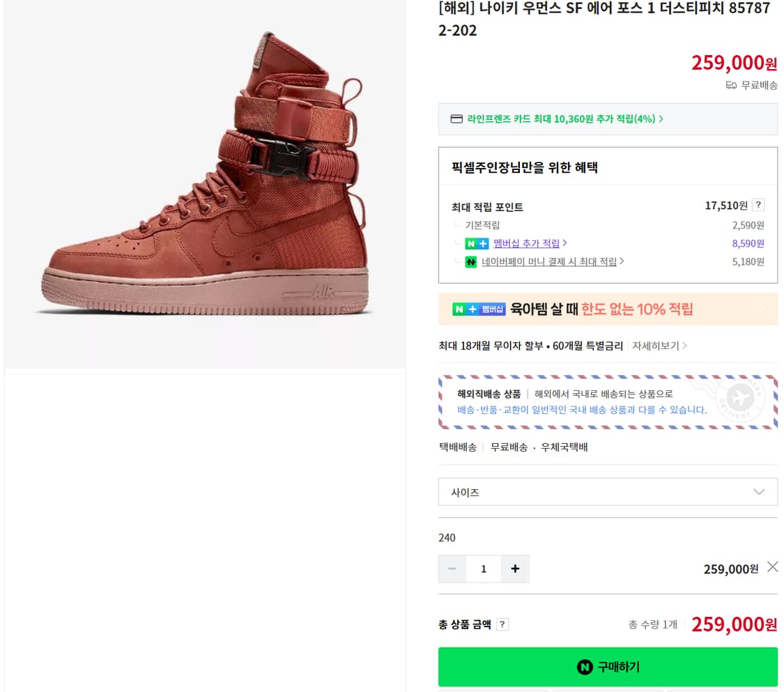Click the free shipping truck icon

click(730, 85)
